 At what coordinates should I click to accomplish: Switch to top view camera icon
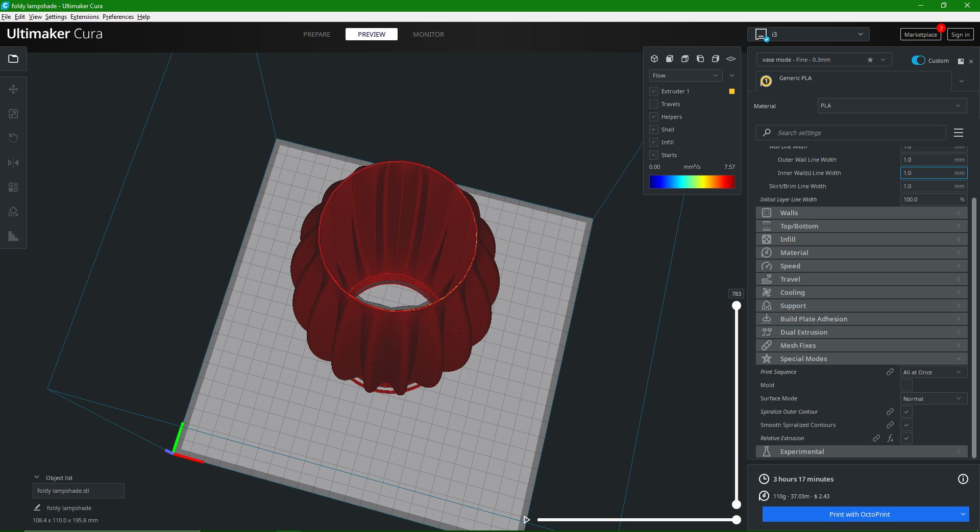click(685, 59)
